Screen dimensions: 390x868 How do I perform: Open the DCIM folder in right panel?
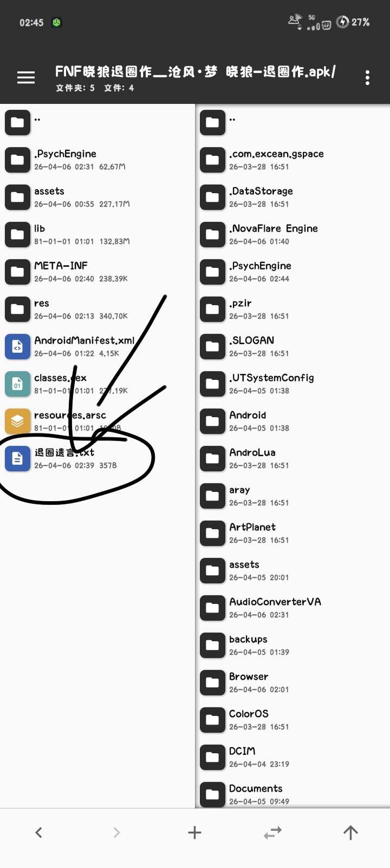(x=292, y=757)
